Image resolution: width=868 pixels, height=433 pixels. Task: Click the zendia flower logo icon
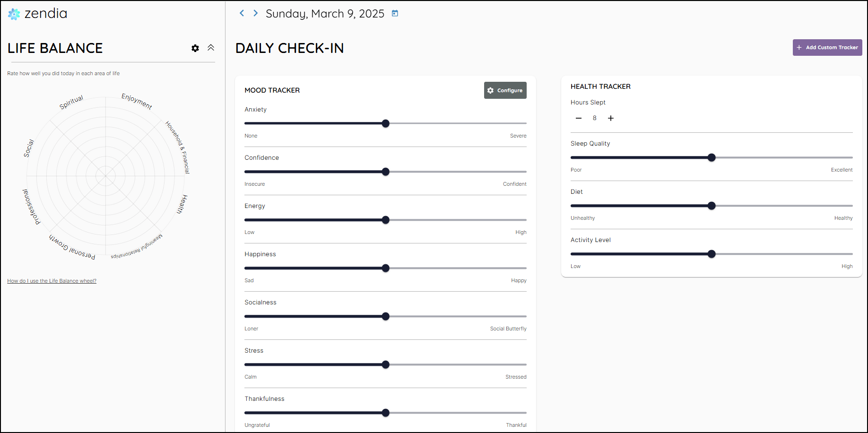click(14, 14)
